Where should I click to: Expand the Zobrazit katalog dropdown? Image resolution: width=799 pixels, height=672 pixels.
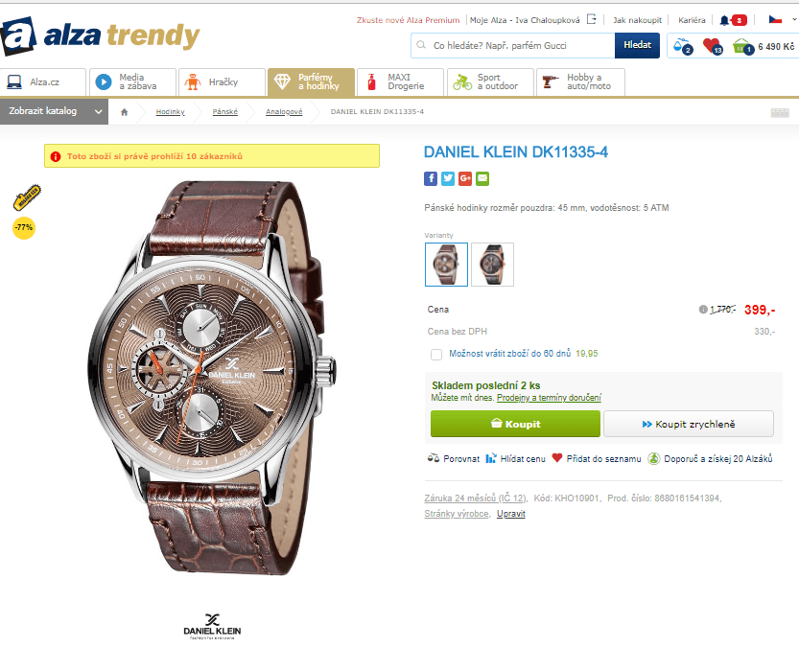pos(54,111)
